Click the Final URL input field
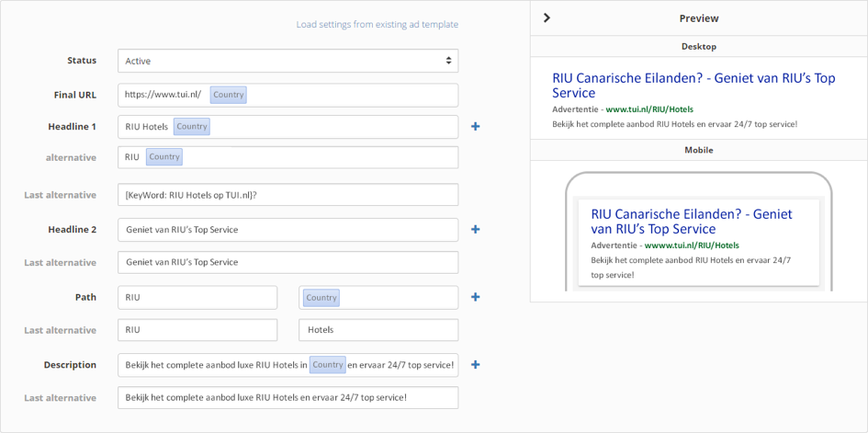This screenshot has height=433, width=868. coord(287,96)
